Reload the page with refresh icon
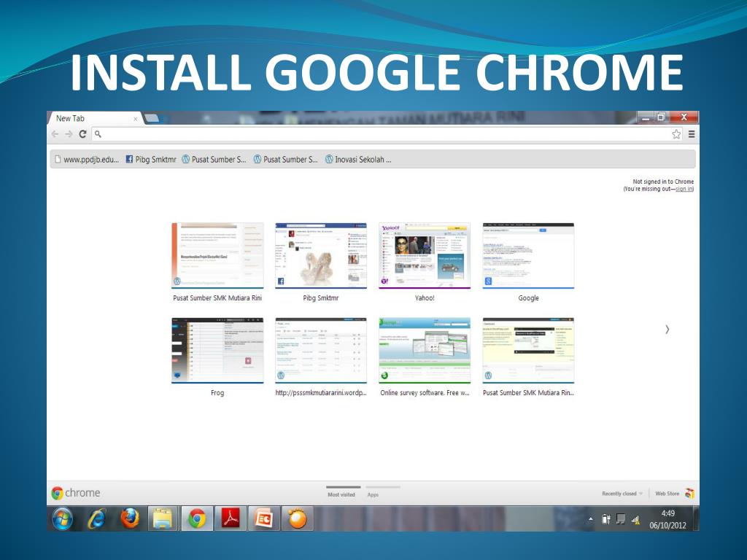Image resolution: width=747 pixels, height=560 pixels. [x=82, y=134]
